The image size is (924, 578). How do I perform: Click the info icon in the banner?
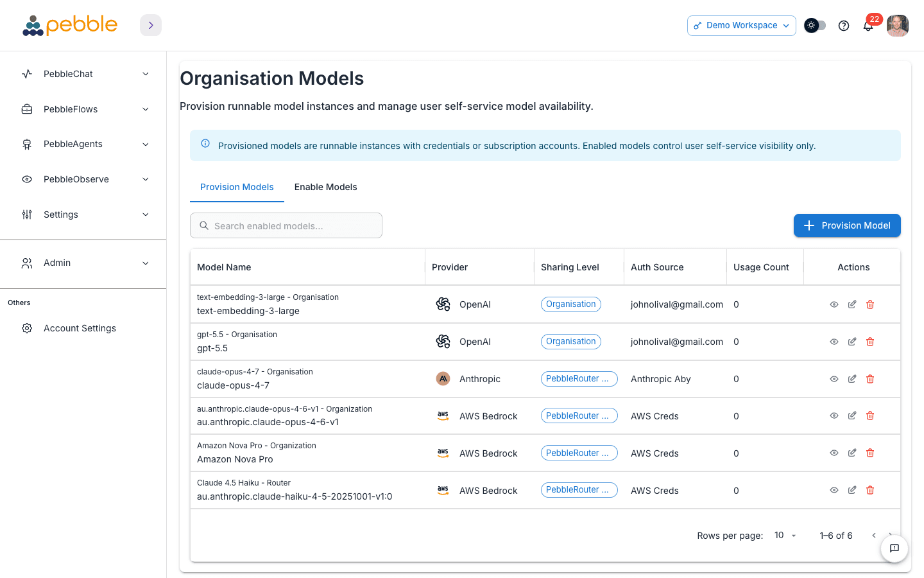point(205,143)
